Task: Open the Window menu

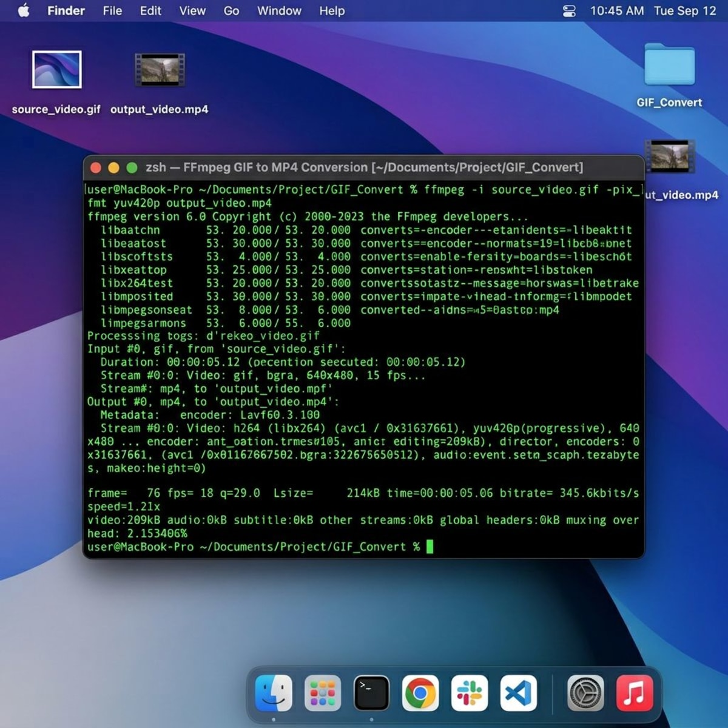Action: 278,10
